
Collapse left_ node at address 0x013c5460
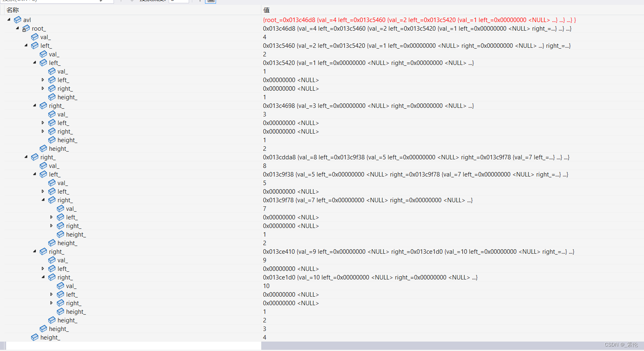point(26,45)
